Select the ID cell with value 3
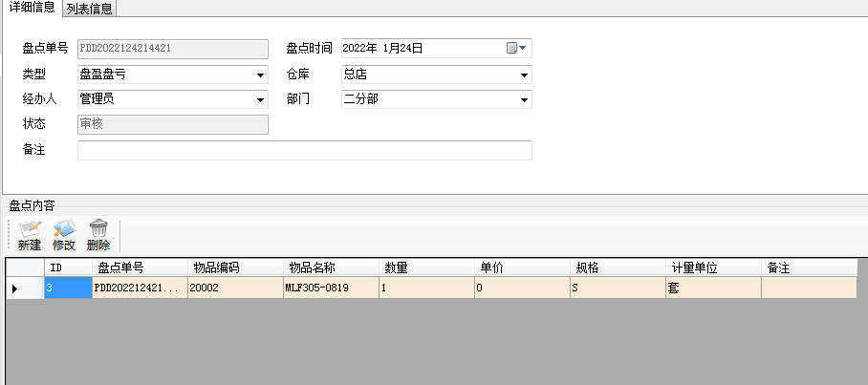Image resolution: width=868 pixels, height=385 pixels. pos(68,287)
